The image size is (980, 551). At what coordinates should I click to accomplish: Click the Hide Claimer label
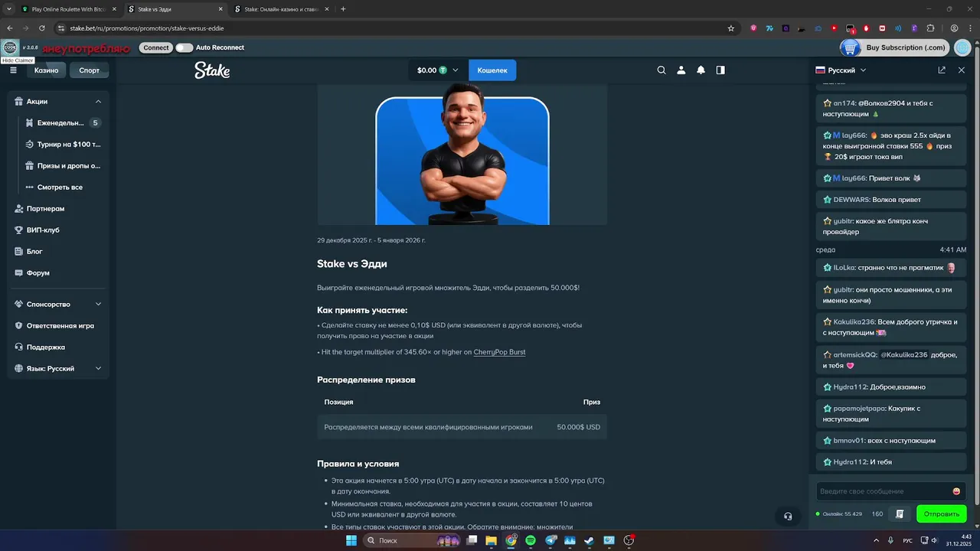(x=17, y=60)
